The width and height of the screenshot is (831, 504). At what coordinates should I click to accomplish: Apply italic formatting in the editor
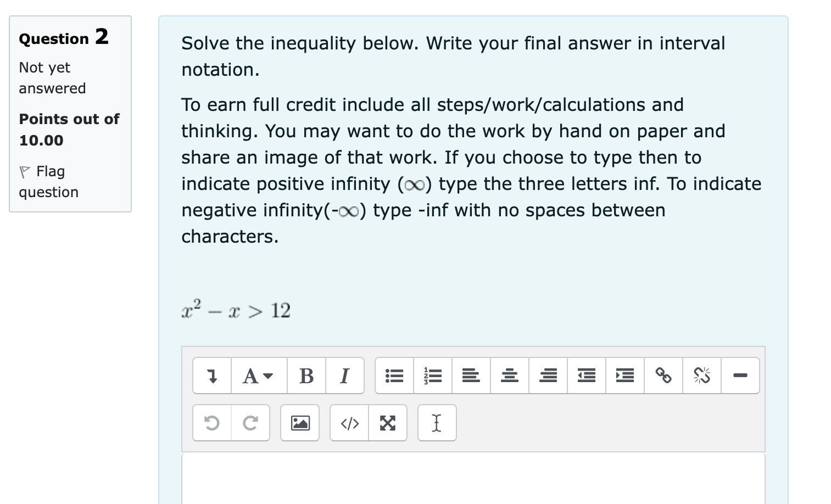pos(345,376)
